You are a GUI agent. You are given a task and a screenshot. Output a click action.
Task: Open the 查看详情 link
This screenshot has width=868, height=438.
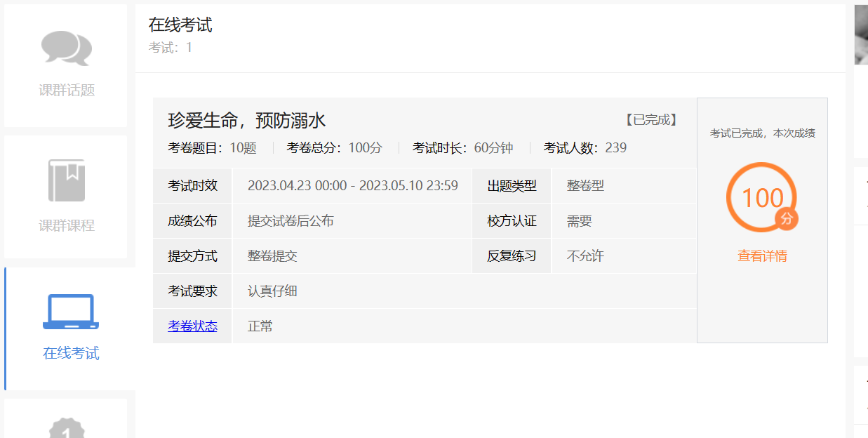click(x=762, y=256)
